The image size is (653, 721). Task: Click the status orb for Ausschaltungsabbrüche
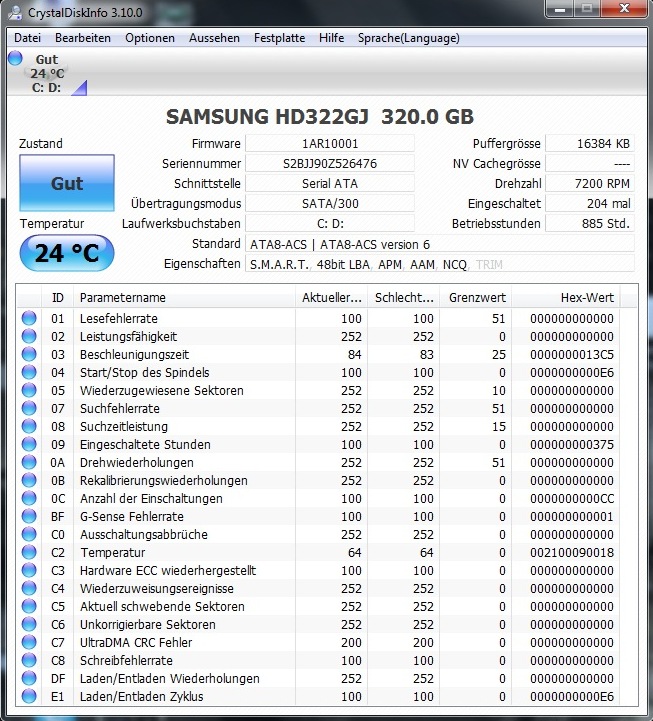click(29, 534)
